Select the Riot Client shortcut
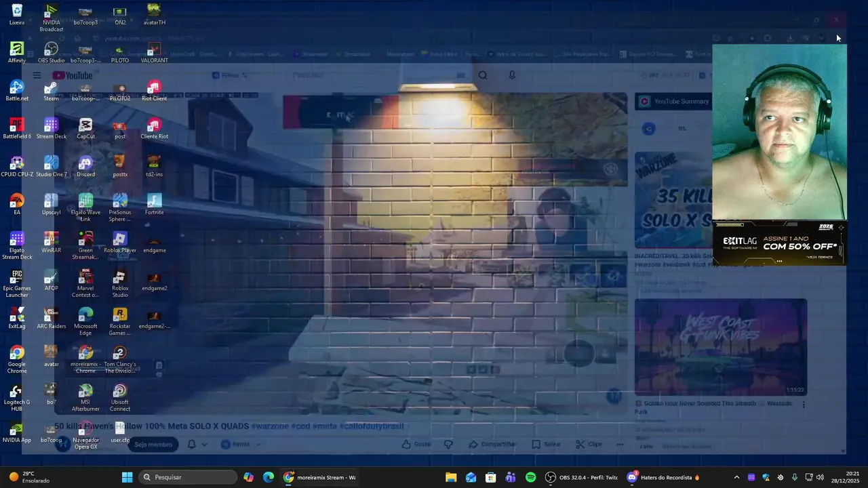Screen dimensions: 868x488 coord(154,91)
